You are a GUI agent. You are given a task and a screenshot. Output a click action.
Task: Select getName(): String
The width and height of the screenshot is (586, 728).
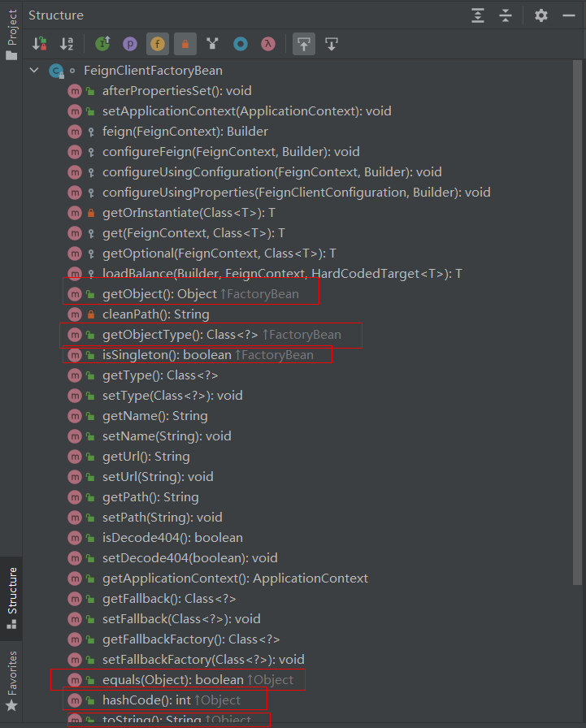pos(155,416)
